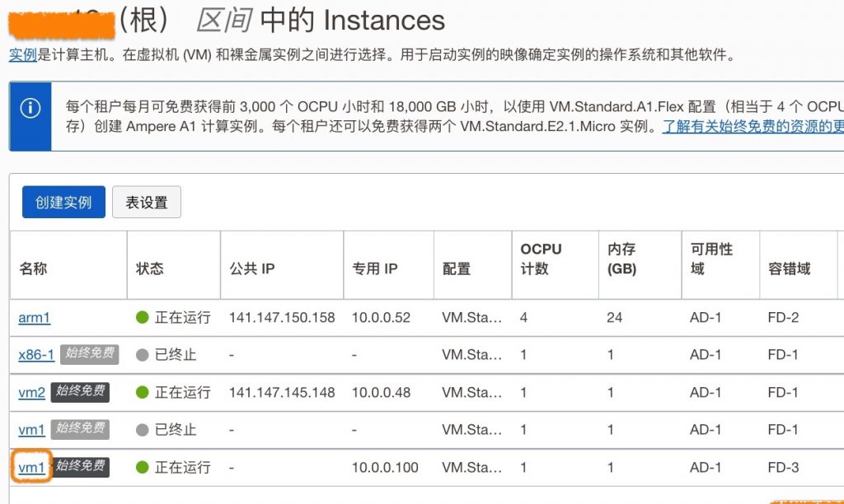Click the green running status dot for vm2
Screen dimensions: 844x504
pos(143,392)
